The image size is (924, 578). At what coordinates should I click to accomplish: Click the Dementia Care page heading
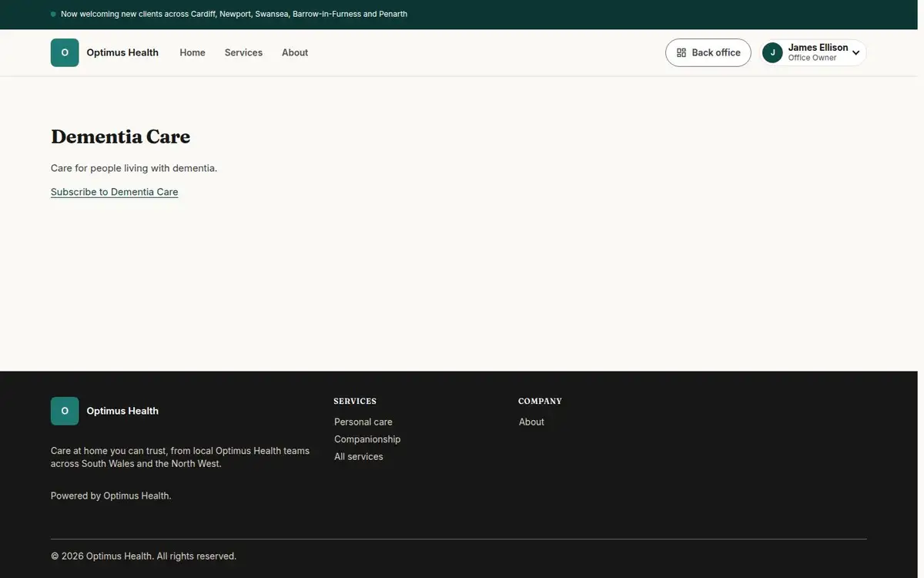tap(121, 136)
